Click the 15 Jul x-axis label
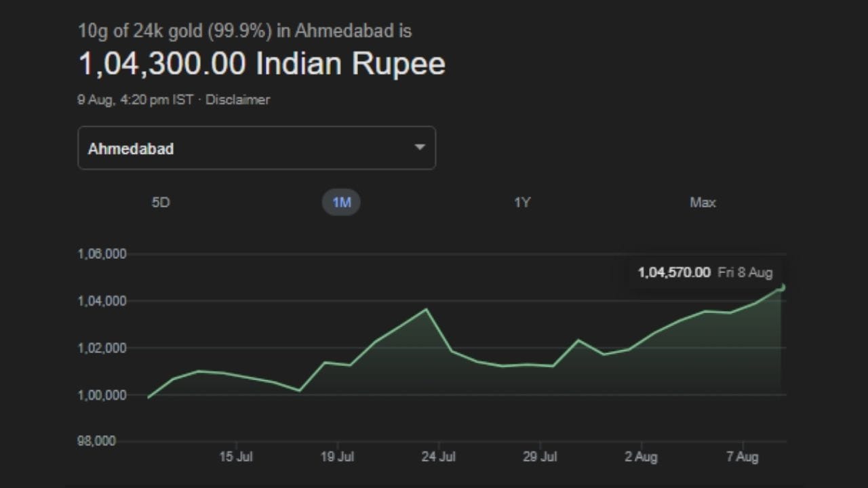The image size is (868, 488). point(236,457)
